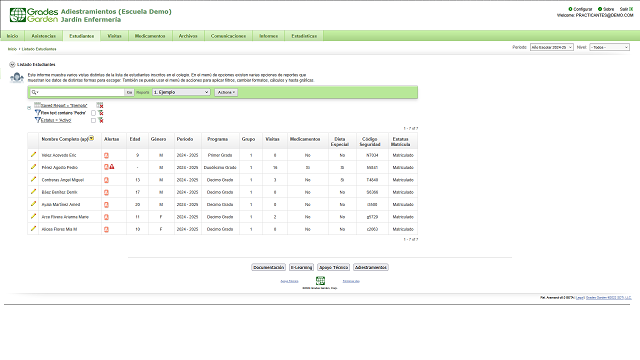The image size is (640, 360).
Task: Toggle the 'Row text contains Pedro' filter checkbox
Action: coord(93,113)
